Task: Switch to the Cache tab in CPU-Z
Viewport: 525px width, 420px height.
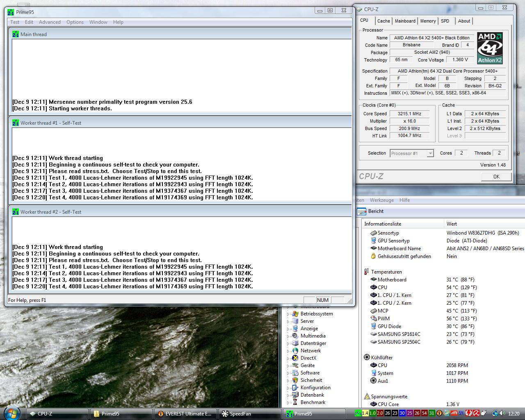Action: (383, 21)
